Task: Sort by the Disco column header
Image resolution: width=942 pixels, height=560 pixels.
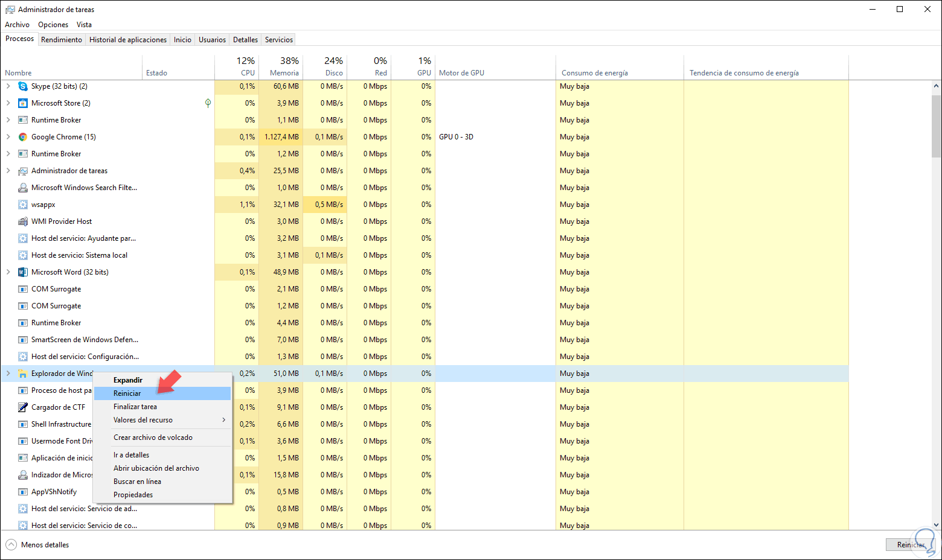Action: [325, 67]
